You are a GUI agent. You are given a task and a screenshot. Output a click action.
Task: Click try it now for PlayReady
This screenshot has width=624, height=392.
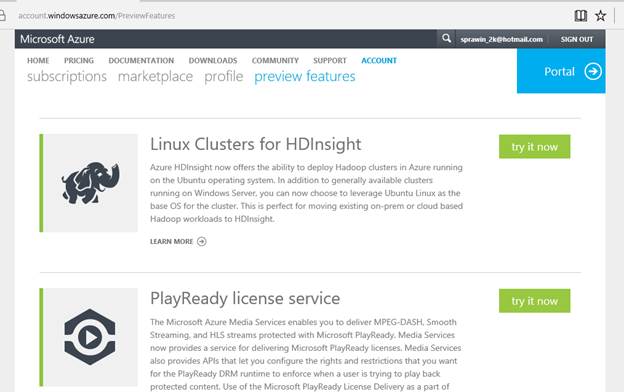click(x=534, y=301)
